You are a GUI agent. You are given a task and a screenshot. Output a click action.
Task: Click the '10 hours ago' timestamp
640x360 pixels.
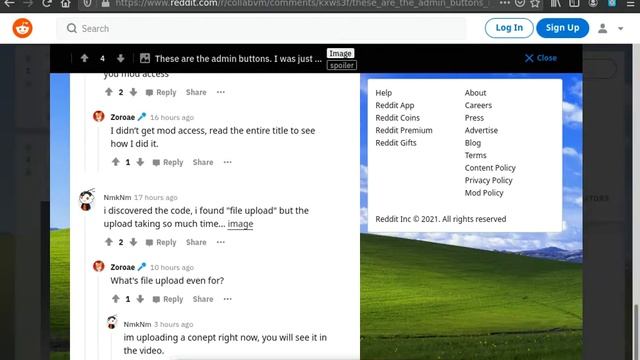click(172, 268)
